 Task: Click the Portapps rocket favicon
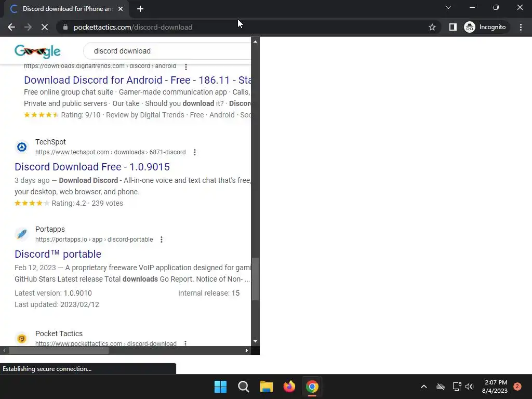pos(22,234)
